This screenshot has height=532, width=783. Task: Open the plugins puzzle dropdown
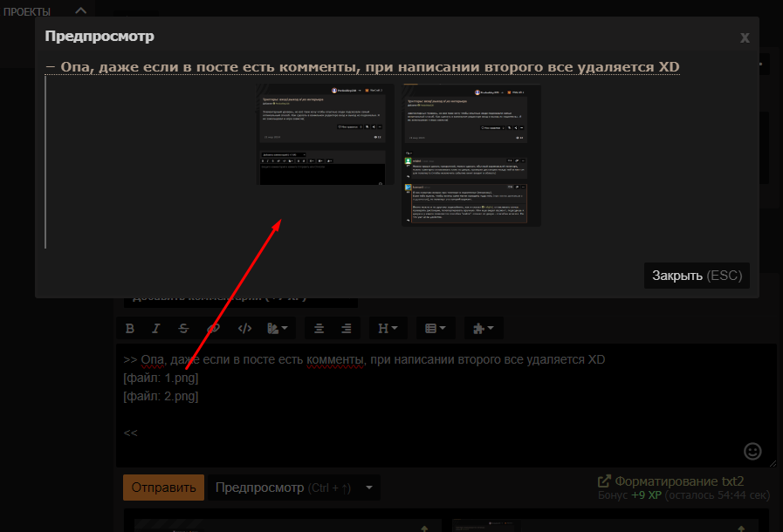click(484, 329)
